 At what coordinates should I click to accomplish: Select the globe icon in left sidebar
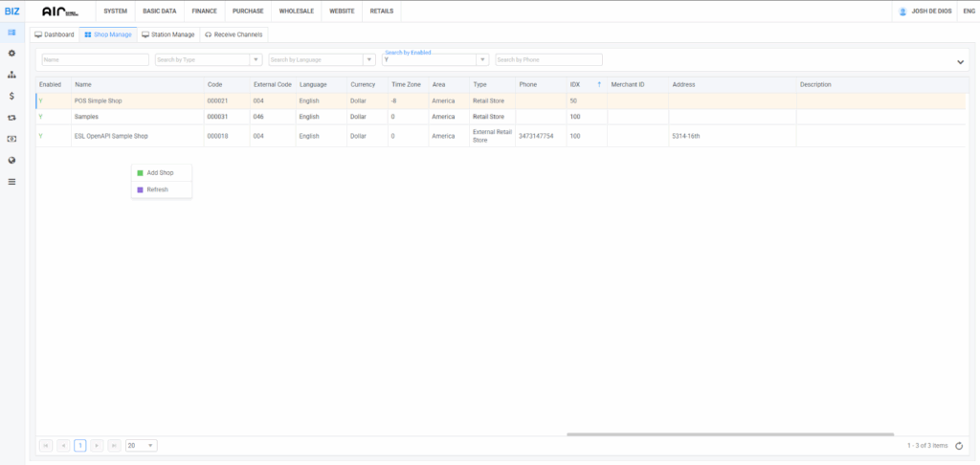point(11,160)
